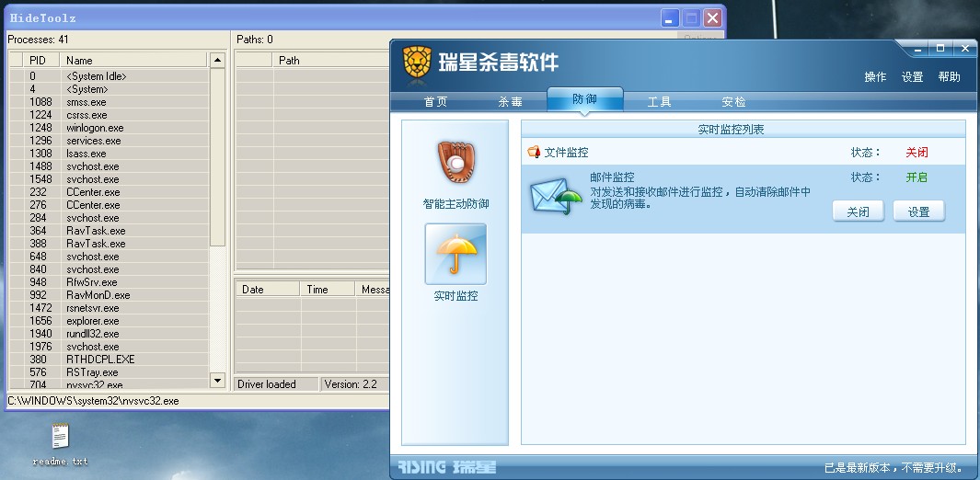Click the Name column header in HideToolz

point(133,60)
